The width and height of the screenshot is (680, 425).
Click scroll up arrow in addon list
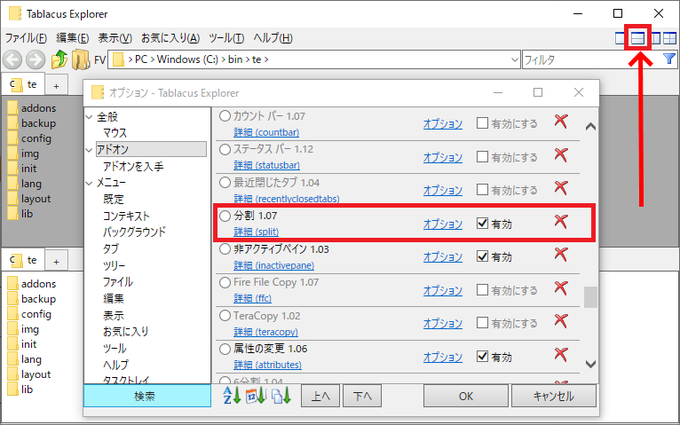[x=590, y=127]
